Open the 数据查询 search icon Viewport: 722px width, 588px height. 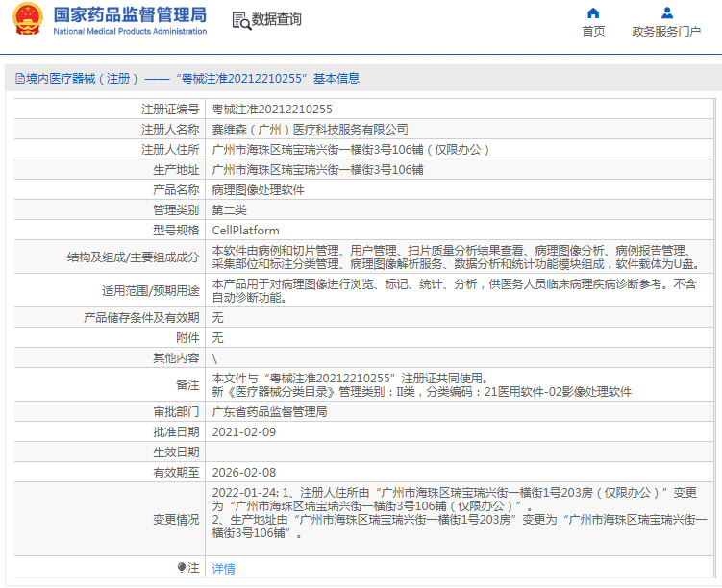[241, 21]
